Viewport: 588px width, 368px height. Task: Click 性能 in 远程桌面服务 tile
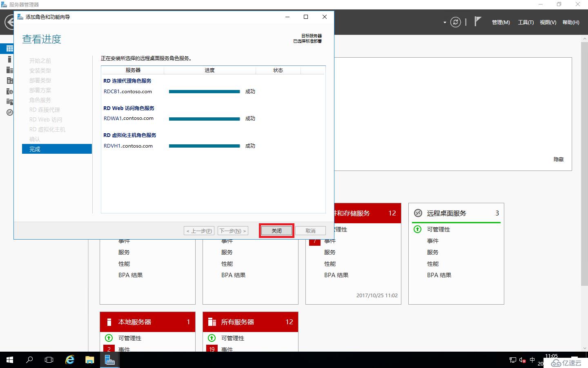(x=432, y=264)
